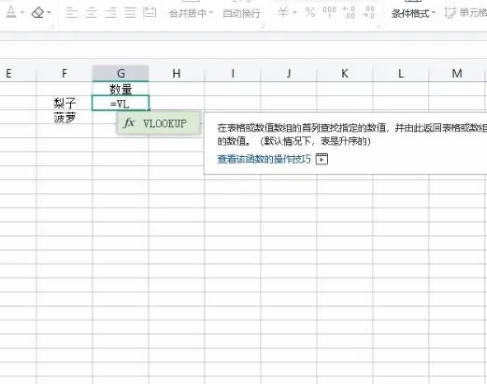Click the video play icon beside tips link

click(x=322, y=159)
